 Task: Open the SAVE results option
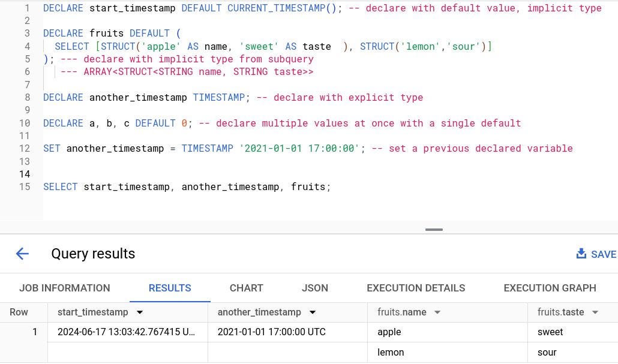(602, 254)
